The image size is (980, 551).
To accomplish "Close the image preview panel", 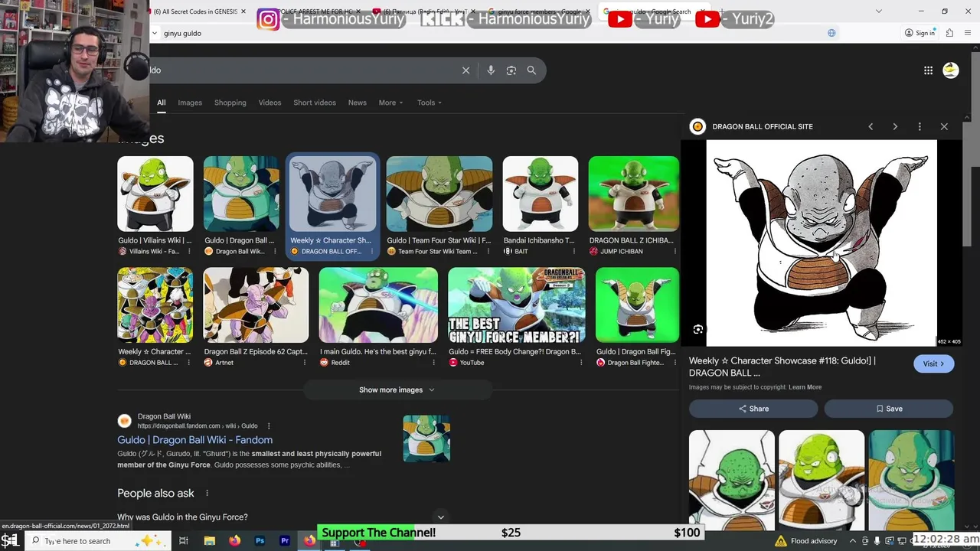I will (944, 126).
